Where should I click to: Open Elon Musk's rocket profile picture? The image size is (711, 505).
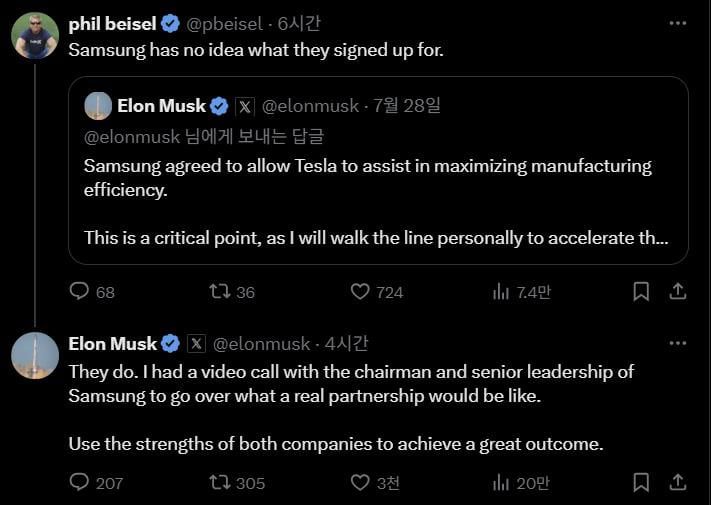pos(35,355)
